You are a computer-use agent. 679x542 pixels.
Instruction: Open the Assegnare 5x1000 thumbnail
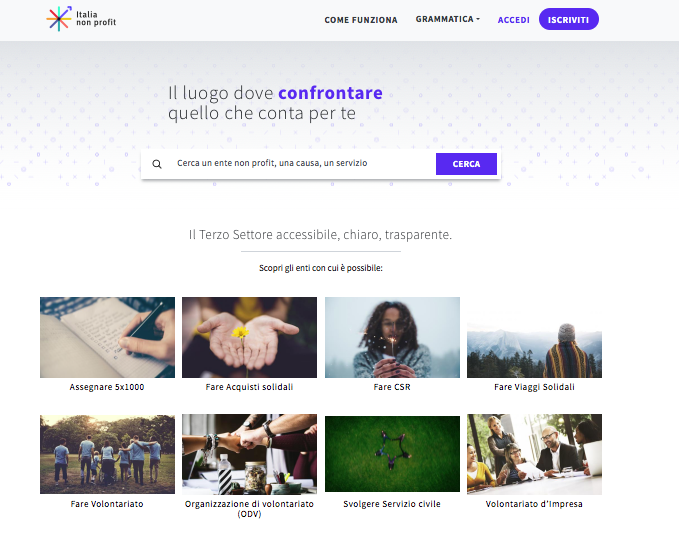[107, 337]
